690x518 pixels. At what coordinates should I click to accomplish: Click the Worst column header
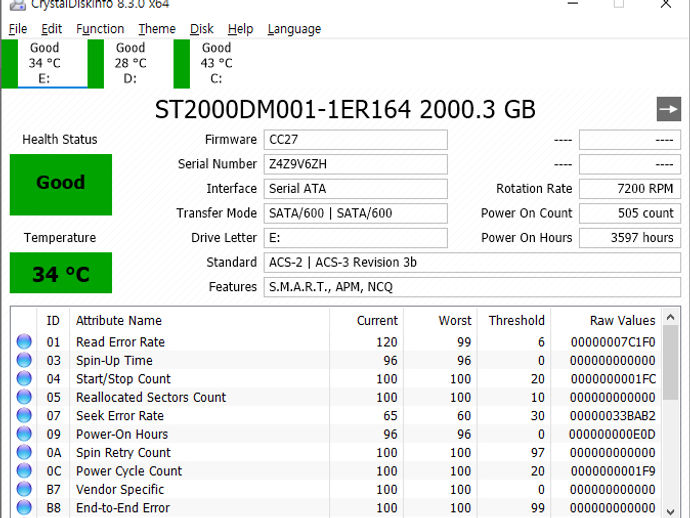click(440, 320)
